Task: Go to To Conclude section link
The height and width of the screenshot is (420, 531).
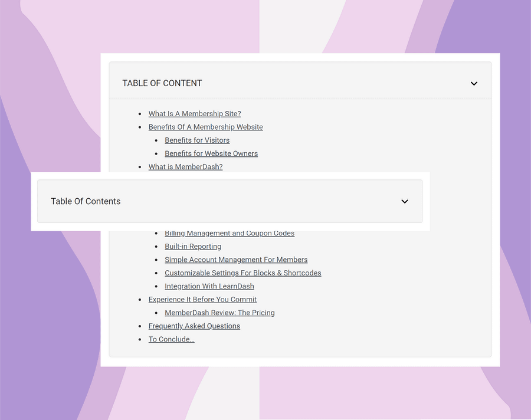Action: click(x=171, y=339)
